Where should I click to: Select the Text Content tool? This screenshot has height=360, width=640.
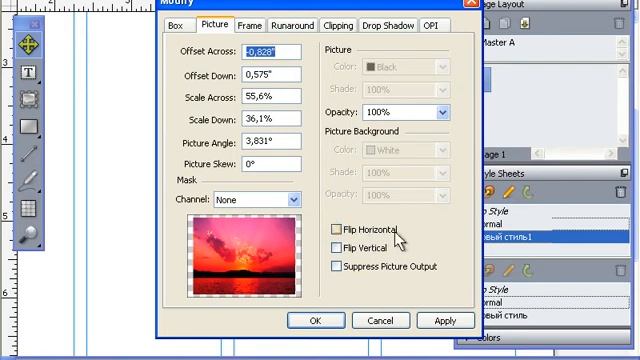click(x=28, y=73)
